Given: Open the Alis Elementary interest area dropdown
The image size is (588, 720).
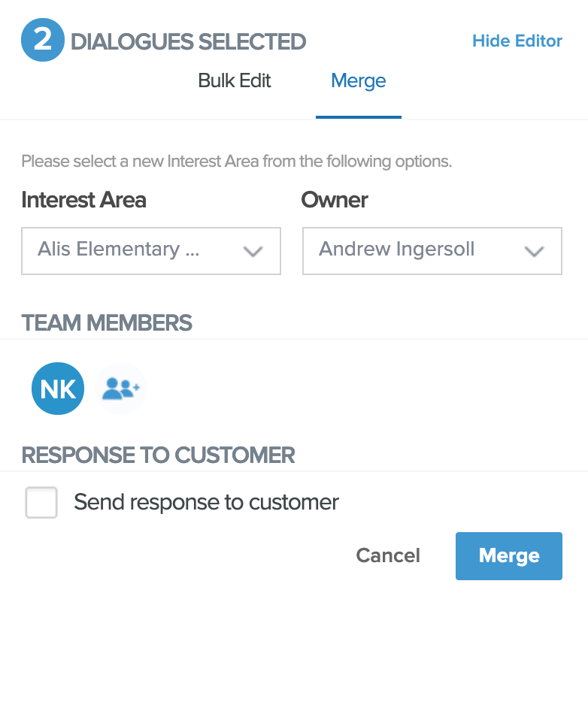Looking at the screenshot, I should click(150, 251).
